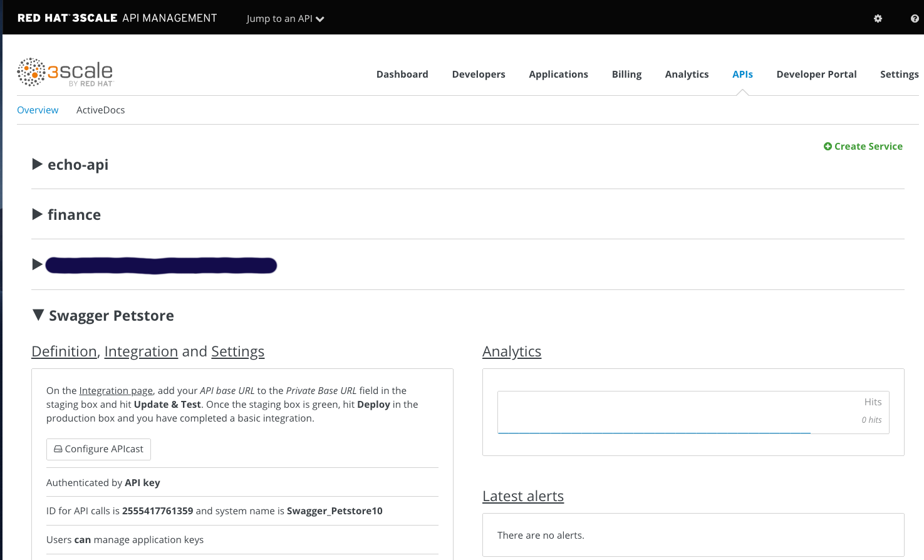Click the Configure APIcast button
This screenshot has width=924, height=560.
coord(98,449)
